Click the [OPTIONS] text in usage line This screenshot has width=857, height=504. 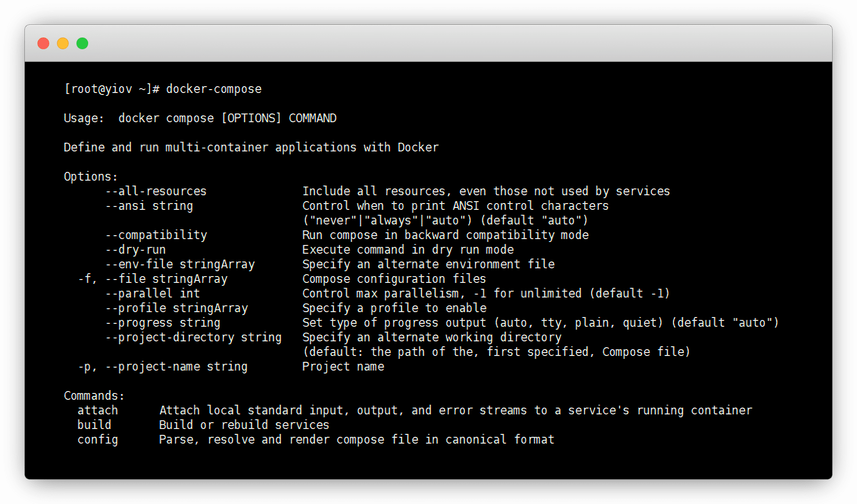[251, 118]
